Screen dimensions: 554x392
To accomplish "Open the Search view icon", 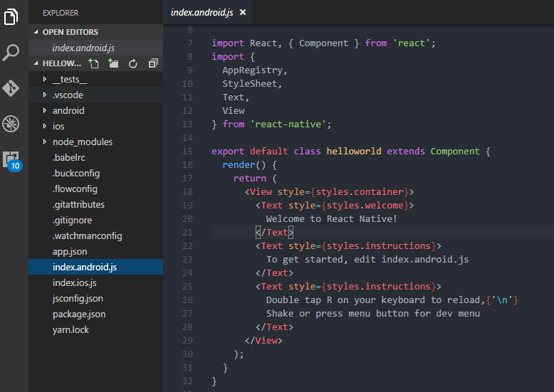I will pyautogui.click(x=11, y=52).
